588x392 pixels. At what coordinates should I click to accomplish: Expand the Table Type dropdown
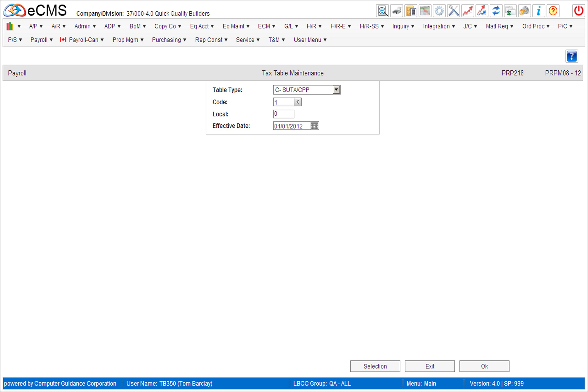point(336,89)
